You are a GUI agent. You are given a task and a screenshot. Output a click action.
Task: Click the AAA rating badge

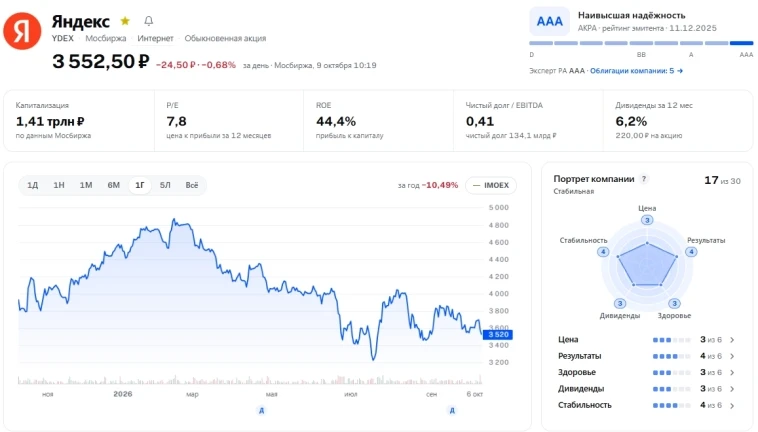click(x=549, y=22)
